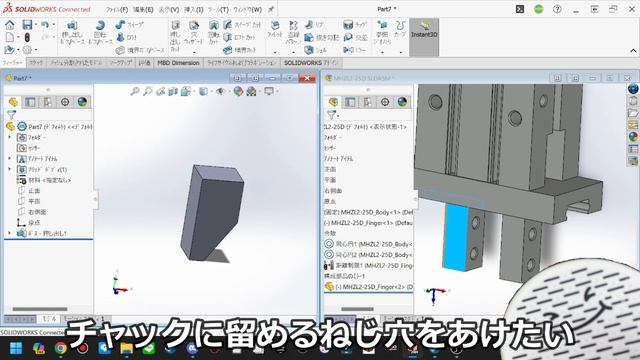Select the Draft tool
This screenshot has width=640, height=360.
tap(322, 38)
